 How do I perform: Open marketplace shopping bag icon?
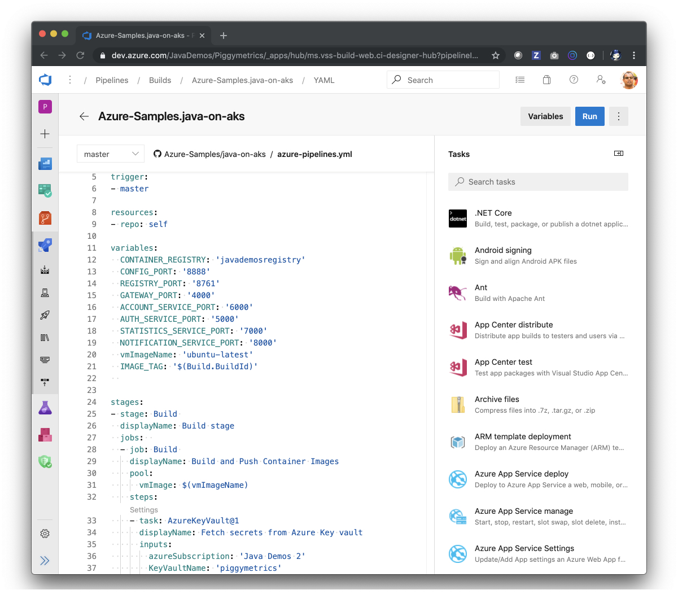(546, 80)
